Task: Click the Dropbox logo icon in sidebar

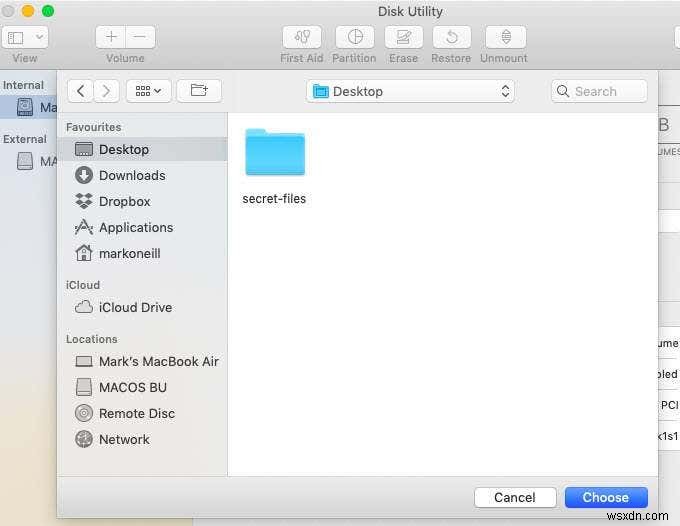Action: point(84,201)
